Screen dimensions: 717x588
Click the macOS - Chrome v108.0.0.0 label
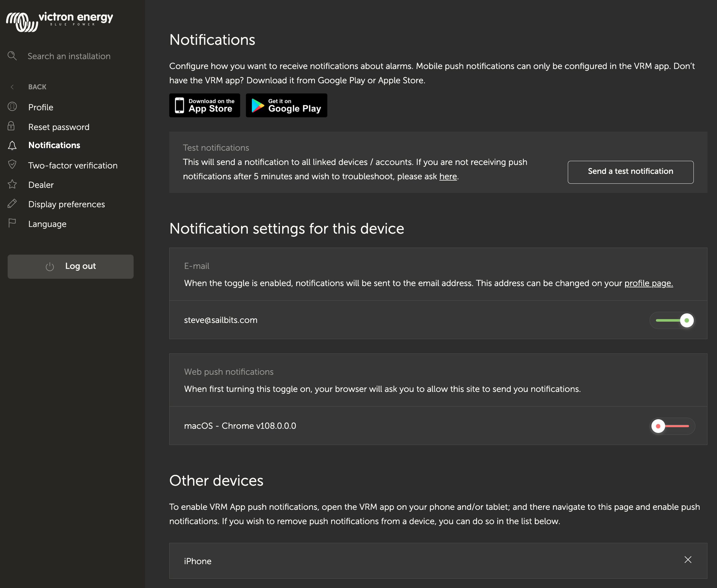pos(240,426)
